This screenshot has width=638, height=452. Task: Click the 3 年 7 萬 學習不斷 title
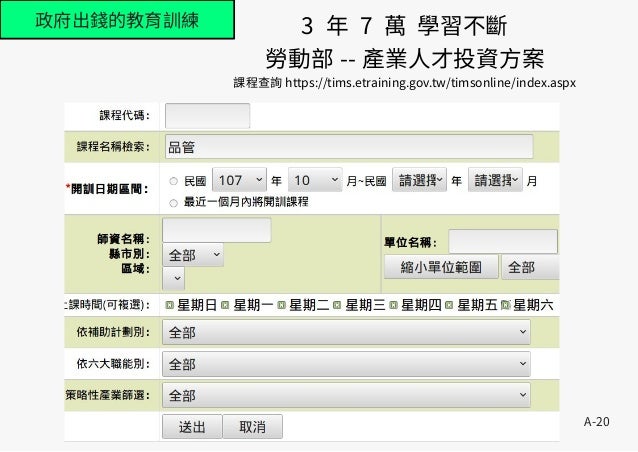404,26
